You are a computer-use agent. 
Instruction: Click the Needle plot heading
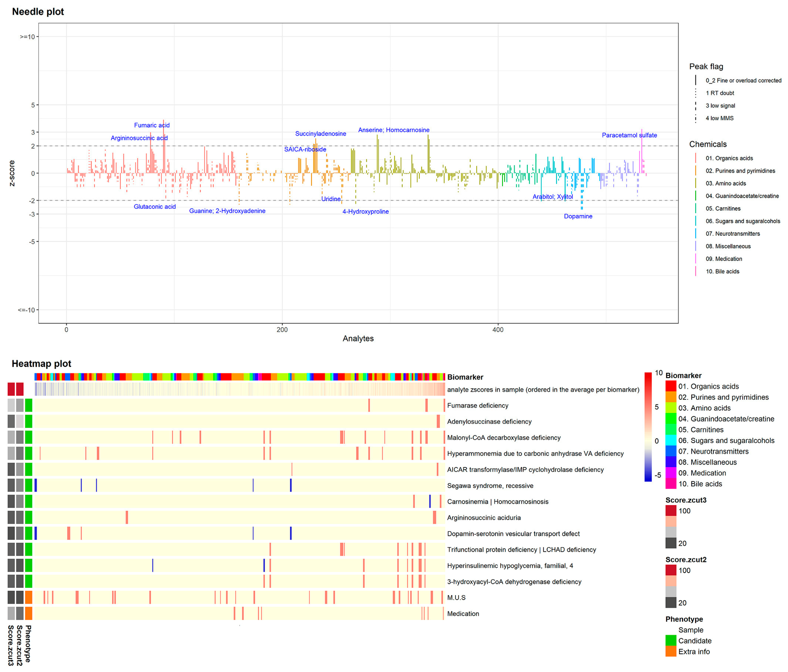[38, 12]
